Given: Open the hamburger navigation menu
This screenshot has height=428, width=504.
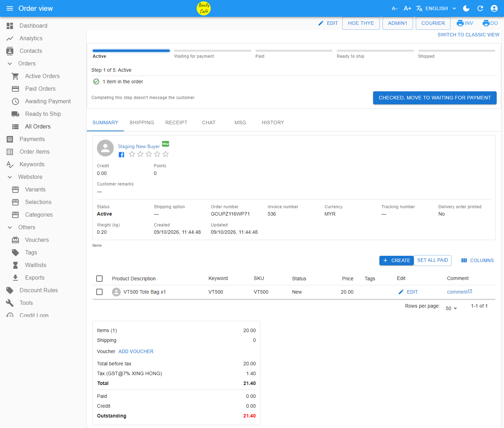Looking at the screenshot, I should [10, 8].
